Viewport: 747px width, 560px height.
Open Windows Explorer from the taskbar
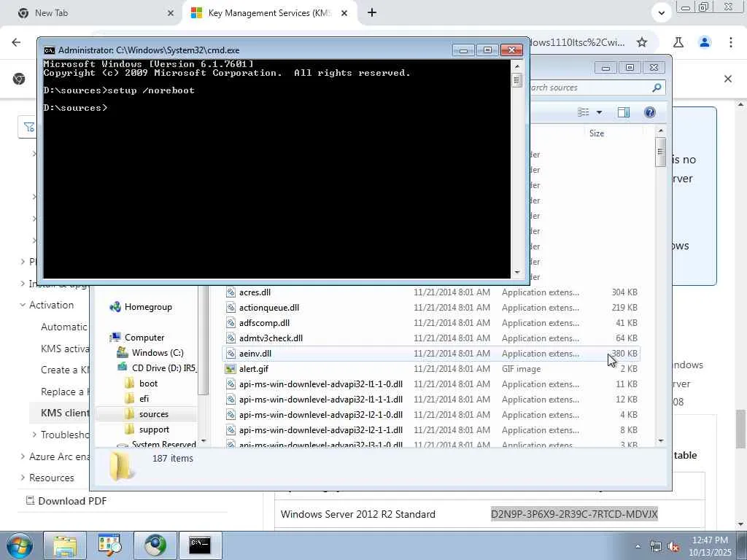(x=65, y=545)
